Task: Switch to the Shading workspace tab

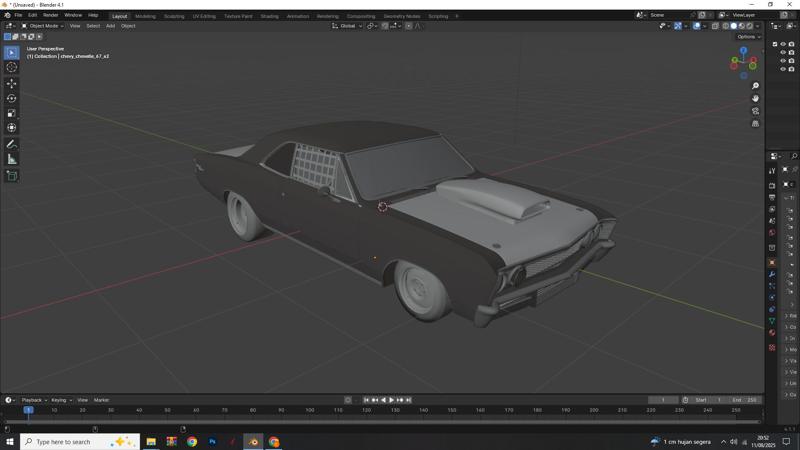Action: (x=269, y=16)
